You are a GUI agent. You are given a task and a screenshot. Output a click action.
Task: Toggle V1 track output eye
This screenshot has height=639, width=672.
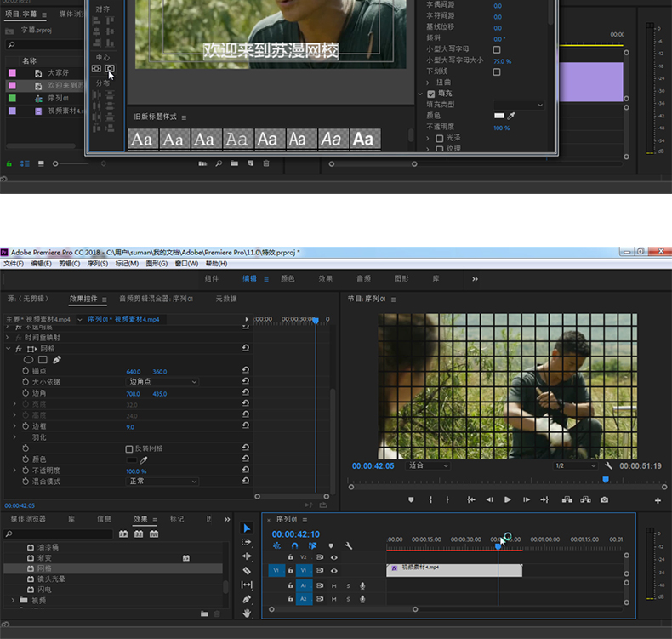click(x=333, y=570)
